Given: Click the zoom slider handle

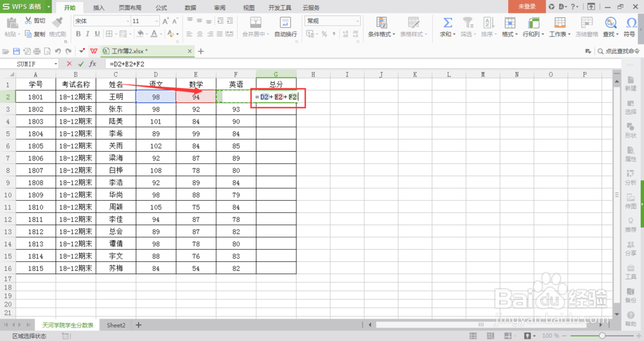Looking at the screenshot, I should [x=601, y=336].
